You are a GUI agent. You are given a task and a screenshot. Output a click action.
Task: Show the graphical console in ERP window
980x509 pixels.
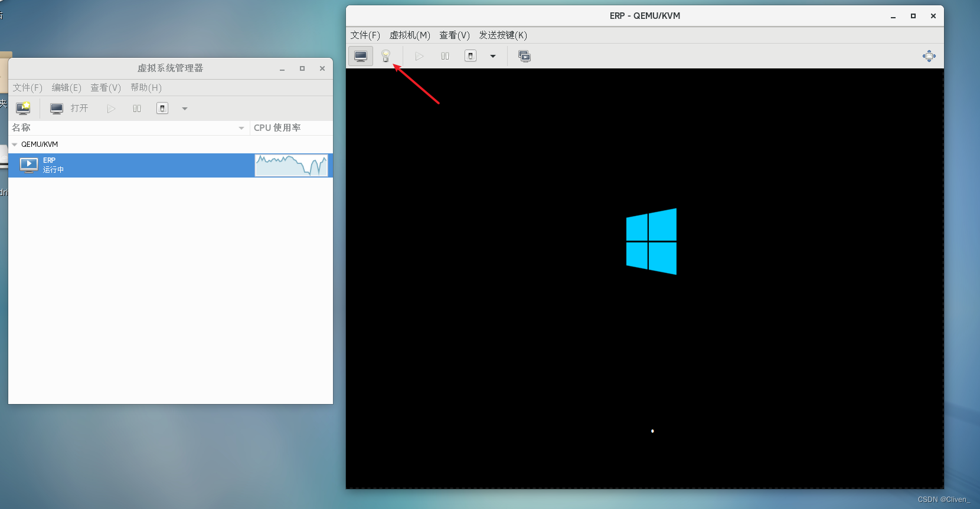pyautogui.click(x=361, y=56)
